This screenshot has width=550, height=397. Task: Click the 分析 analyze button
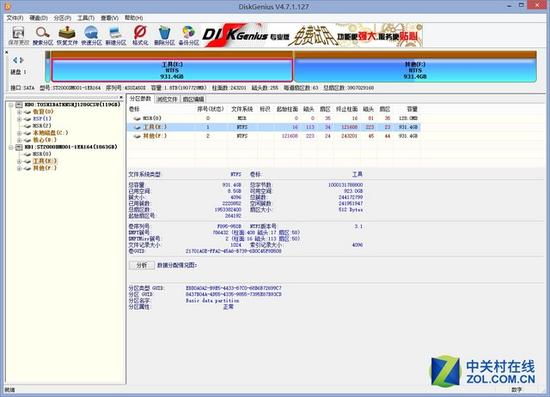[x=142, y=265]
